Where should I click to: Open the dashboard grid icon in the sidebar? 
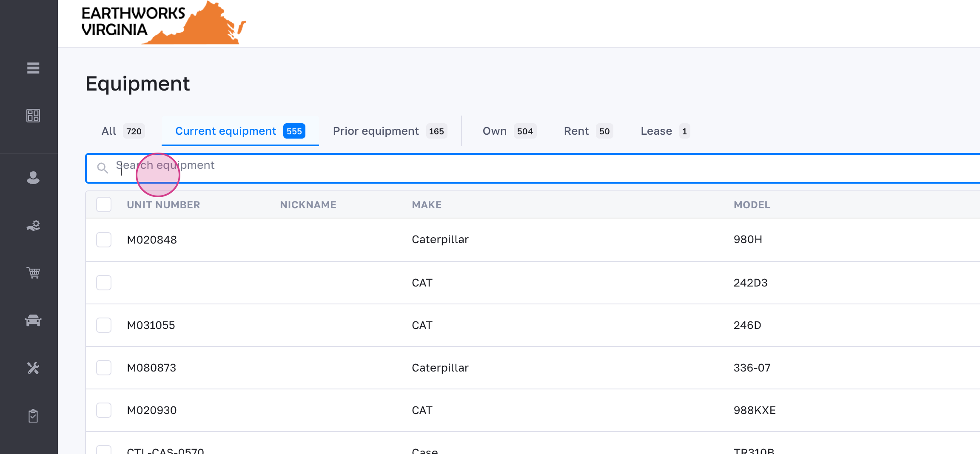33,116
